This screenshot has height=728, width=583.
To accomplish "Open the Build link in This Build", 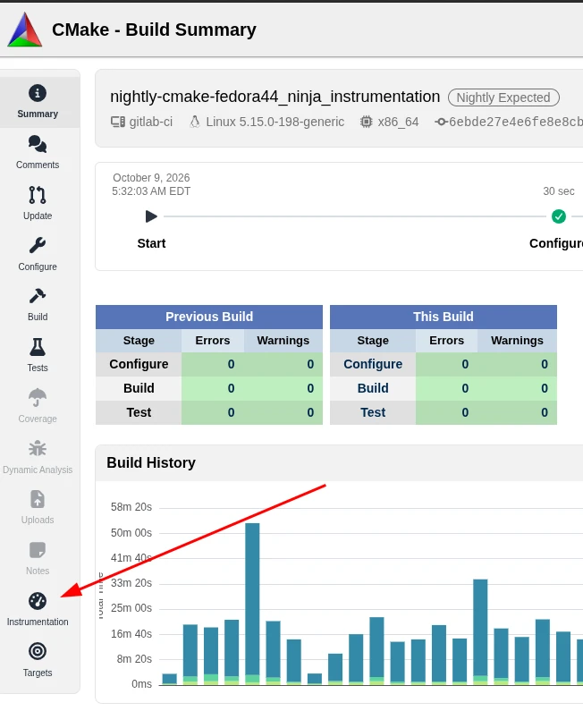I will pyautogui.click(x=373, y=388).
